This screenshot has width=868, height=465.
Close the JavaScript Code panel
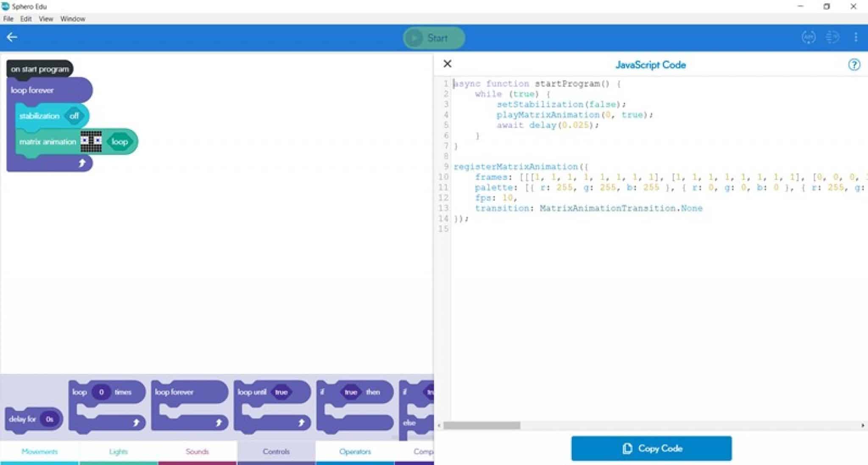pos(447,64)
